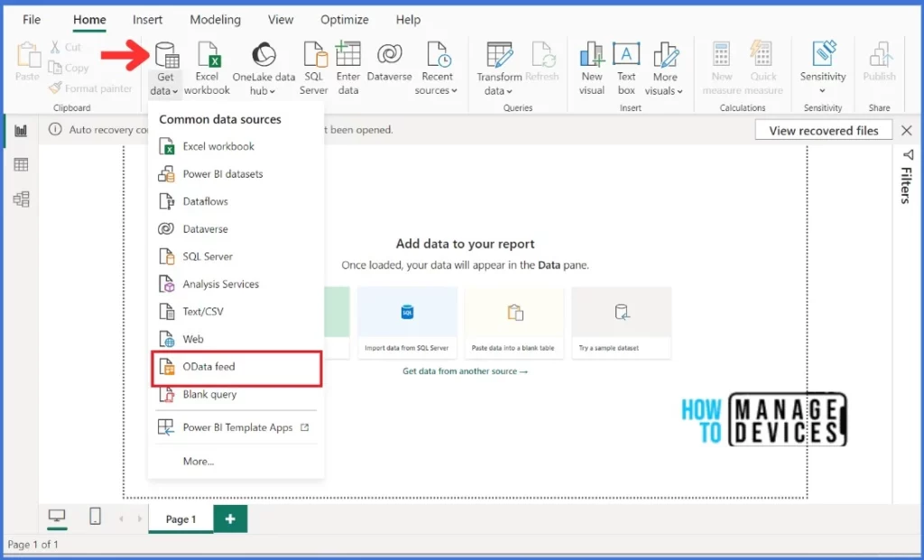924x560 pixels.
Task: Click the Quick measure icon
Action: click(x=762, y=54)
